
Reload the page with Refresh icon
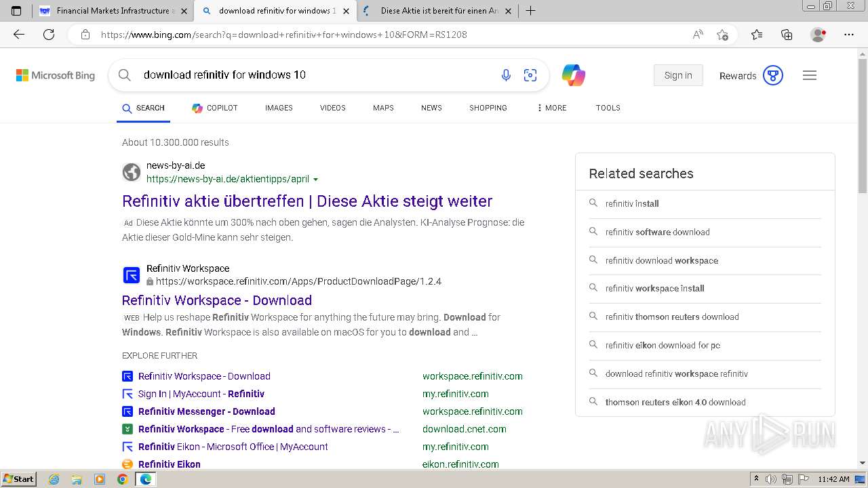49,35
